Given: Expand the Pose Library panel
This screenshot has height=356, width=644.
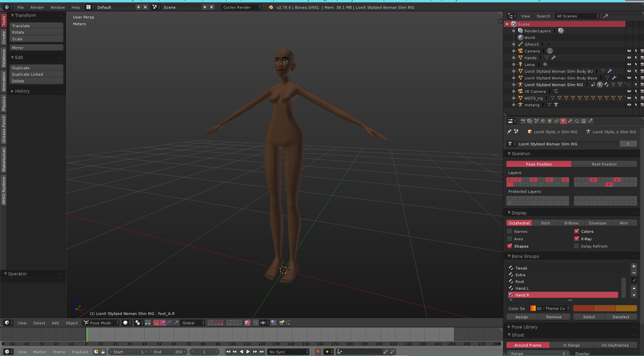Looking at the screenshot, I should coord(524,327).
